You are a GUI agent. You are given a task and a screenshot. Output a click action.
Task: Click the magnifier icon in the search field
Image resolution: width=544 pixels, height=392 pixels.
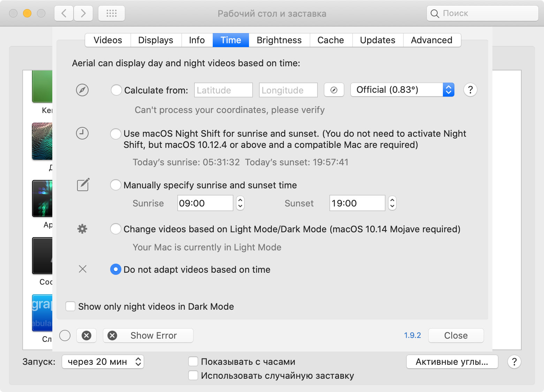tap(435, 14)
